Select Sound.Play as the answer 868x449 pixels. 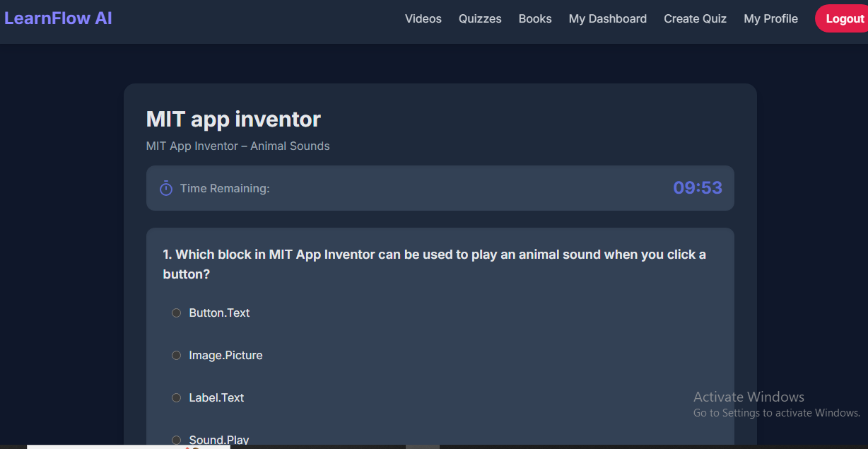pyautogui.click(x=177, y=440)
